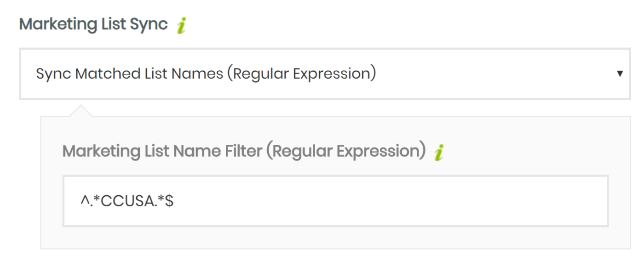Click the green 'i' after the Regular Expression label

point(439,152)
